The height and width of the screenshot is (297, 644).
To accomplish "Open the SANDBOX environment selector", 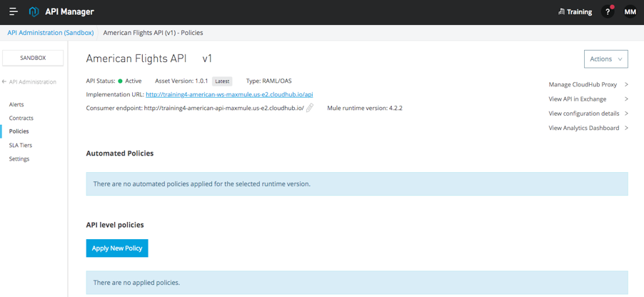I will coord(33,58).
